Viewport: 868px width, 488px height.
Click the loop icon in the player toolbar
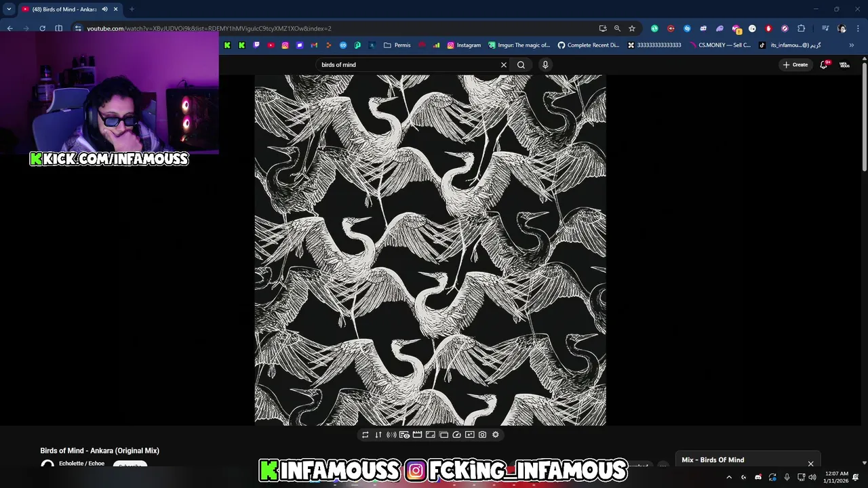pyautogui.click(x=365, y=435)
